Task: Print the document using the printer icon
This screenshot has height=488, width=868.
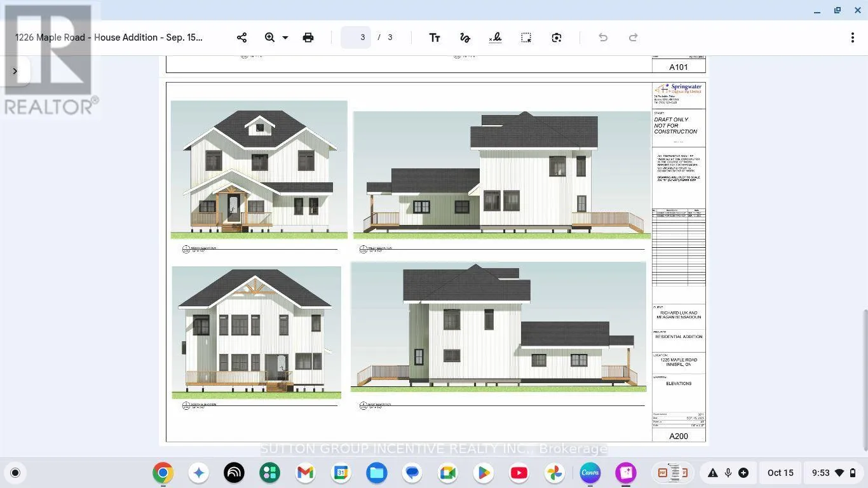Action: click(x=308, y=37)
